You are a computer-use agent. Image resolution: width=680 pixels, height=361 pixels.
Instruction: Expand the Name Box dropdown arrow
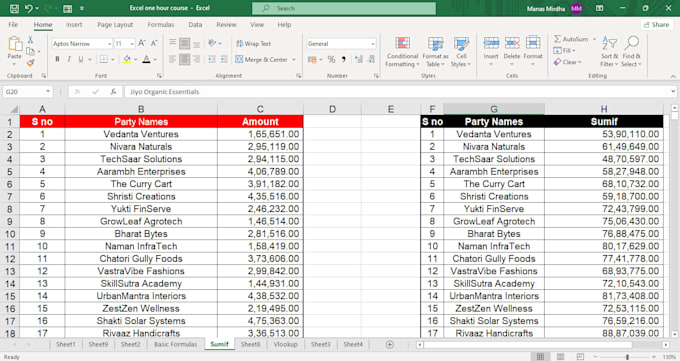[x=48, y=92]
